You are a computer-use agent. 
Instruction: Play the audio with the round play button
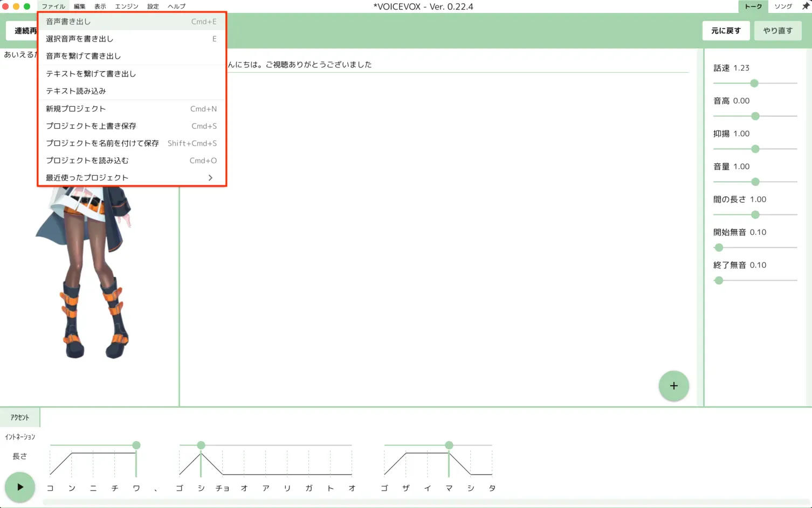tap(20, 487)
